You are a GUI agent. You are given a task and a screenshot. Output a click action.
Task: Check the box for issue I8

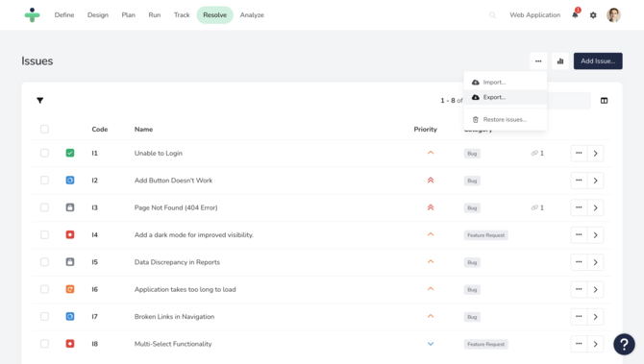(x=44, y=344)
